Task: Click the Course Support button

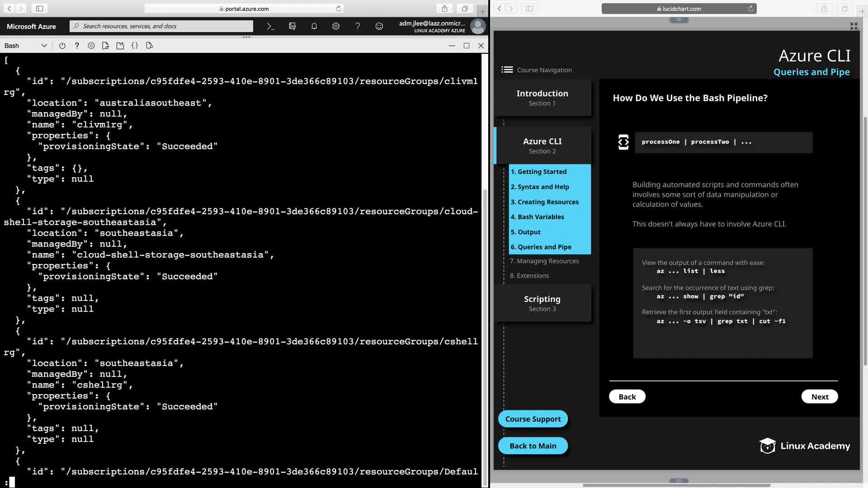Action: coord(533,419)
